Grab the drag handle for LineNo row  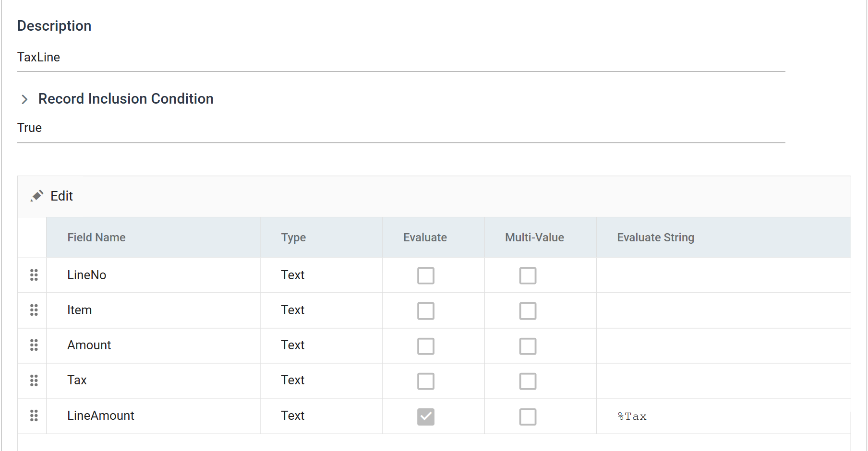click(34, 275)
